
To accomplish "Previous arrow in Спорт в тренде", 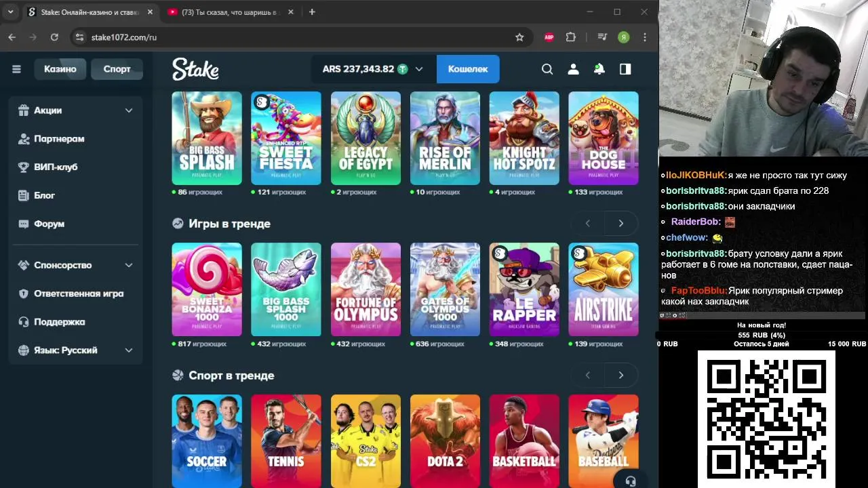I will [588, 375].
